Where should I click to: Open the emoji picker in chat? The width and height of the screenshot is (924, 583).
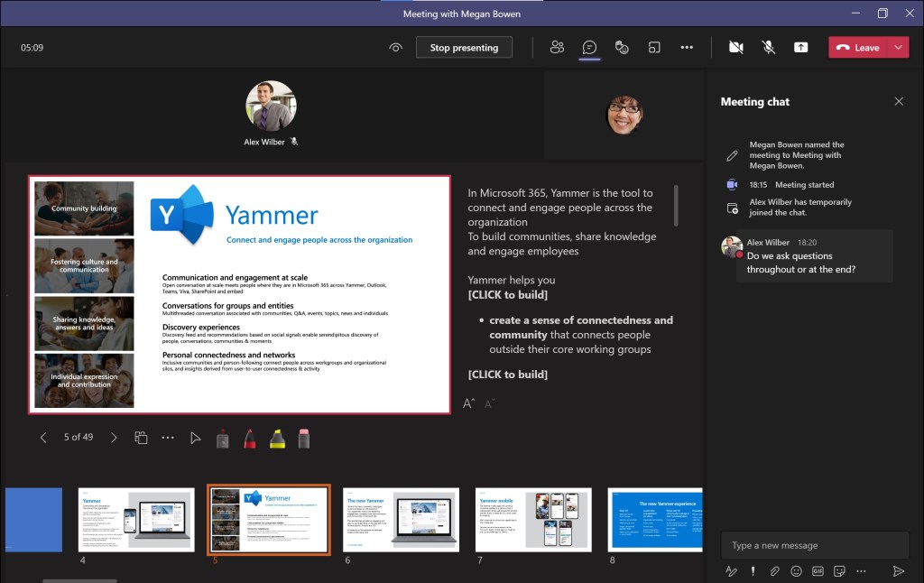click(x=796, y=570)
